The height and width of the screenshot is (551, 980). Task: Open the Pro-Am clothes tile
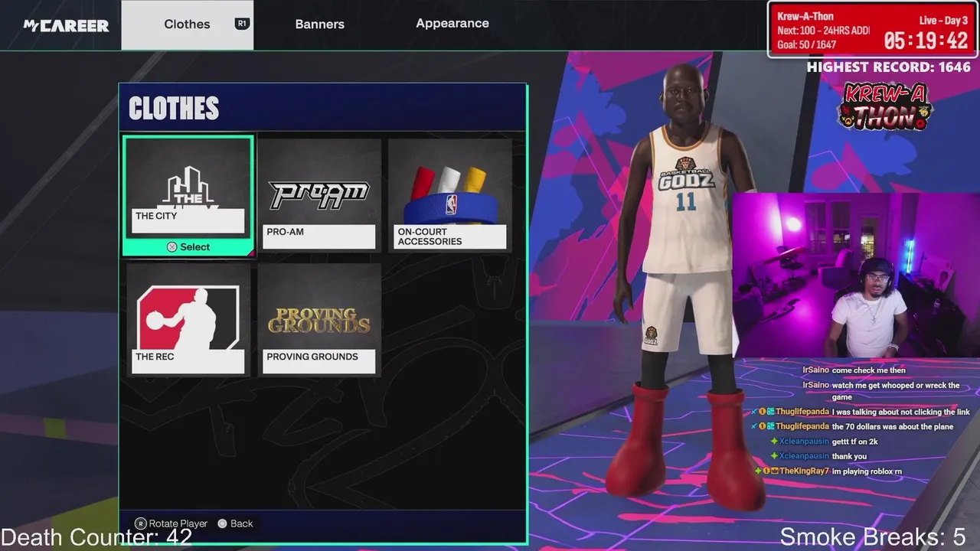point(319,194)
